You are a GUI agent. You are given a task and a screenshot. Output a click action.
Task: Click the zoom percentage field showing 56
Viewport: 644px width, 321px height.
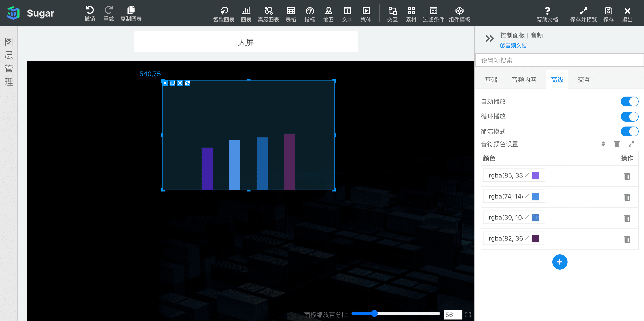tap(453, 315)
